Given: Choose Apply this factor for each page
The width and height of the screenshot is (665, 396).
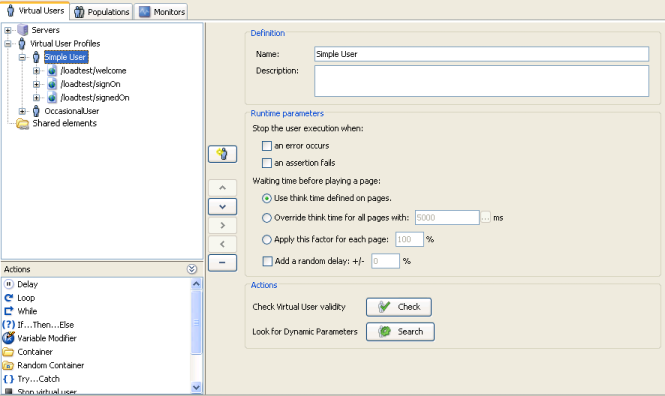Looking at the screenshot, I should point(267,240).
